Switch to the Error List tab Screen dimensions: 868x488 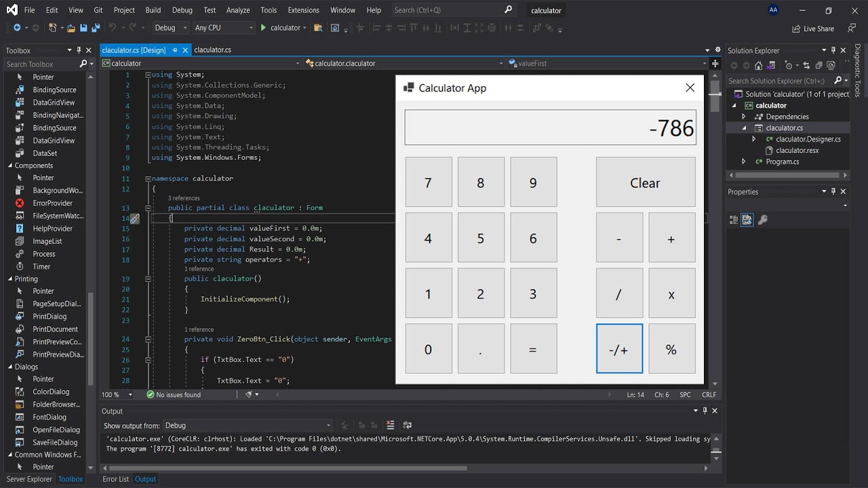click(x=115, y=479)
